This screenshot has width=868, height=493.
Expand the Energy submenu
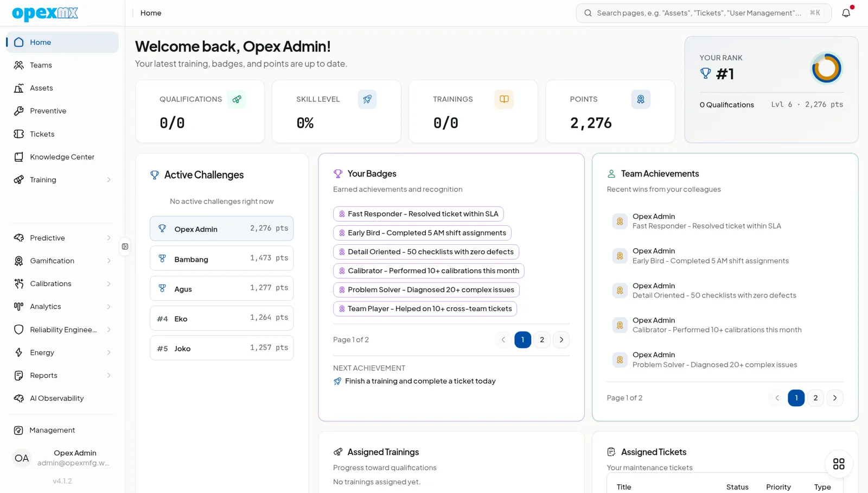[x=108, y=352]
